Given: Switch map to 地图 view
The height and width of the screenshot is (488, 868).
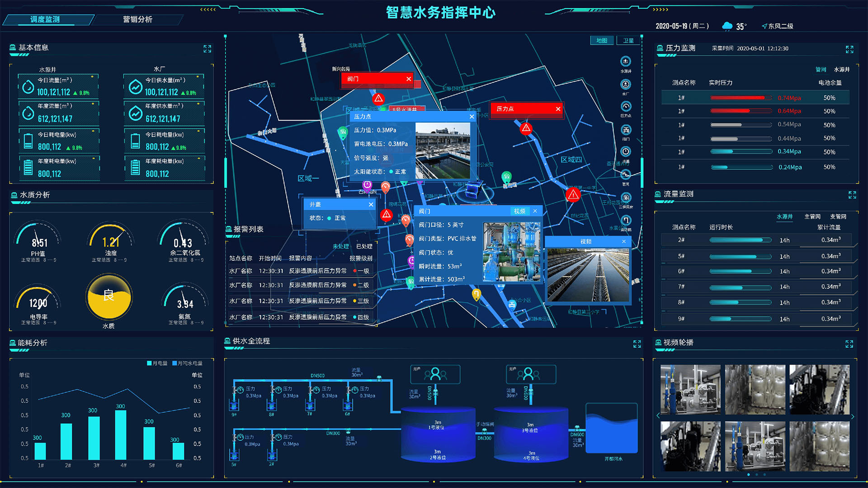Looking at the screenshot, I should 602,41.
